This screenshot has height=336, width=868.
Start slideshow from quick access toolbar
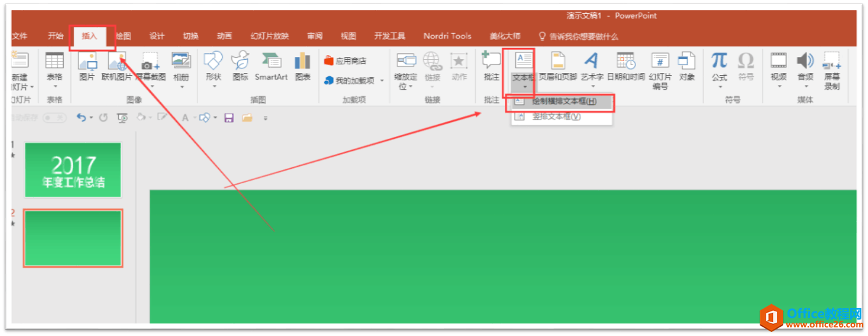point(122,118)
